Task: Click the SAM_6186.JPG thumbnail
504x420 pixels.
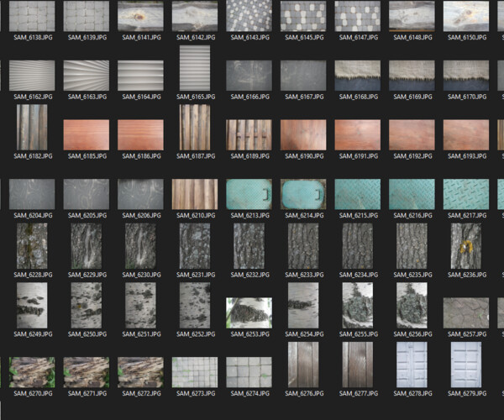Action: 141,135
